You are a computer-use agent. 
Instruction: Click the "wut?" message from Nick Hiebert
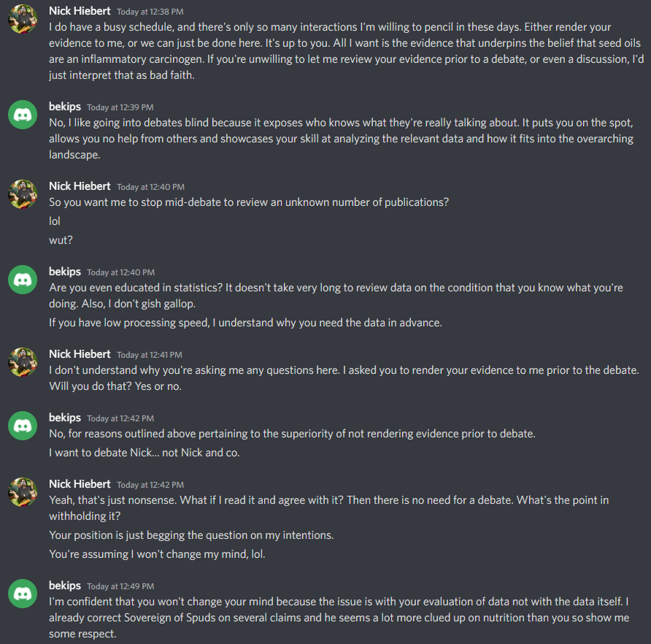click(60, 239)
